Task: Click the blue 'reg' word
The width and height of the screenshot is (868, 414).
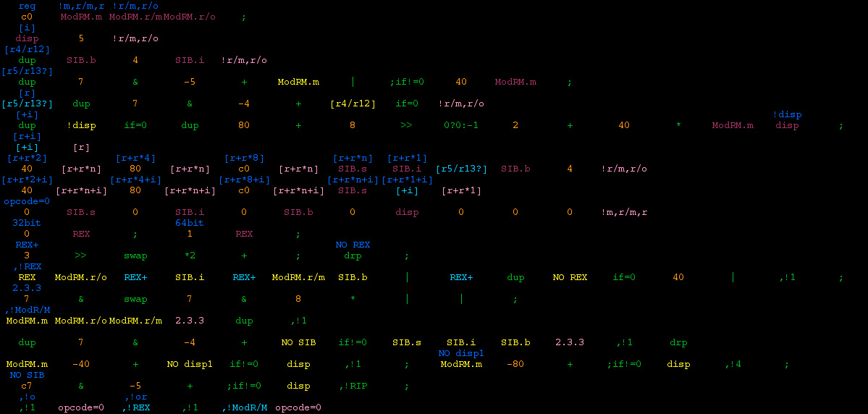Action: click(27, 6)
